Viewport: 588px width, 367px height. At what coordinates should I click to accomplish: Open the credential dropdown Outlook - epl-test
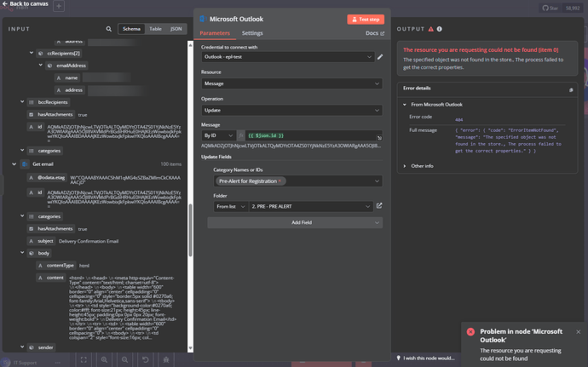[x=288, y=56]
